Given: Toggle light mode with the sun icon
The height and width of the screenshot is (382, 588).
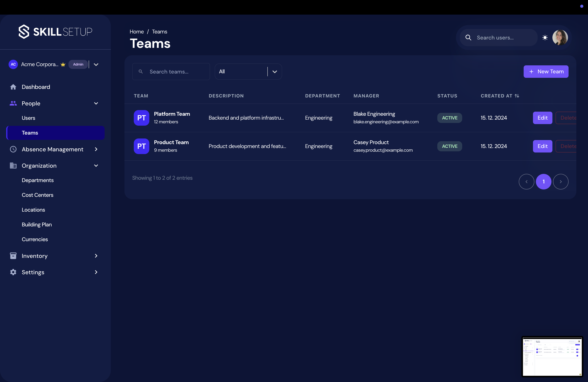Looking at the screenshot, I should coord(545,37).
